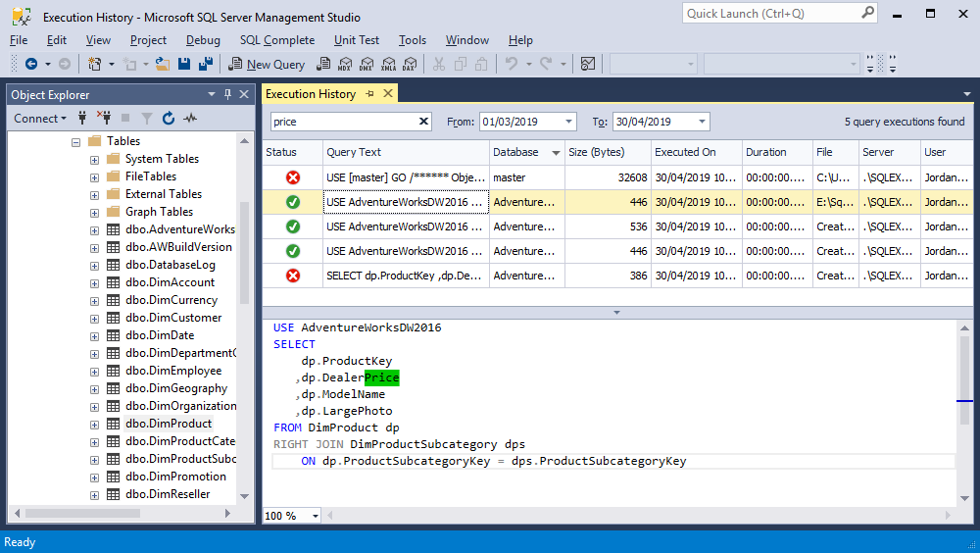Expand the System Tables node
The height and width of the screenshot is (553, 980).
pyautogui.click(x=94, y=160)
